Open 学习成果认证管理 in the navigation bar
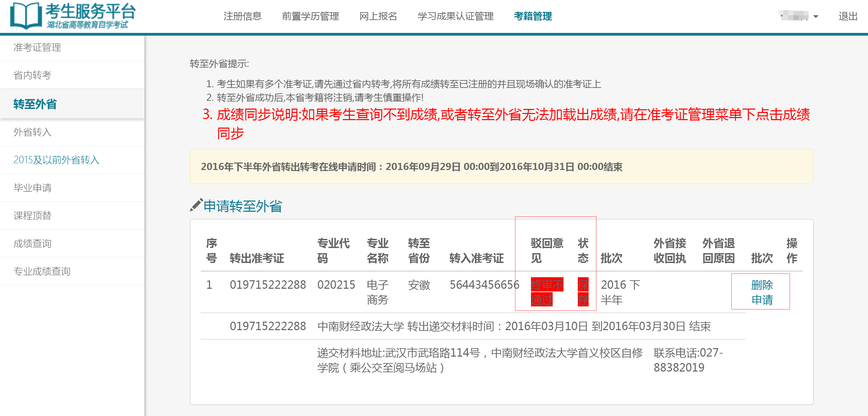This screenshot has height=416, width=868. point(455,16)
